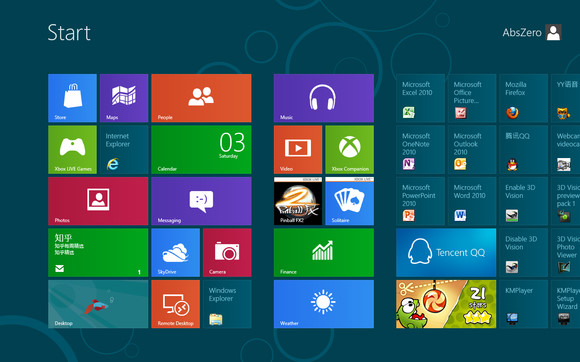Launch the Xbox Companion tile

350,150
